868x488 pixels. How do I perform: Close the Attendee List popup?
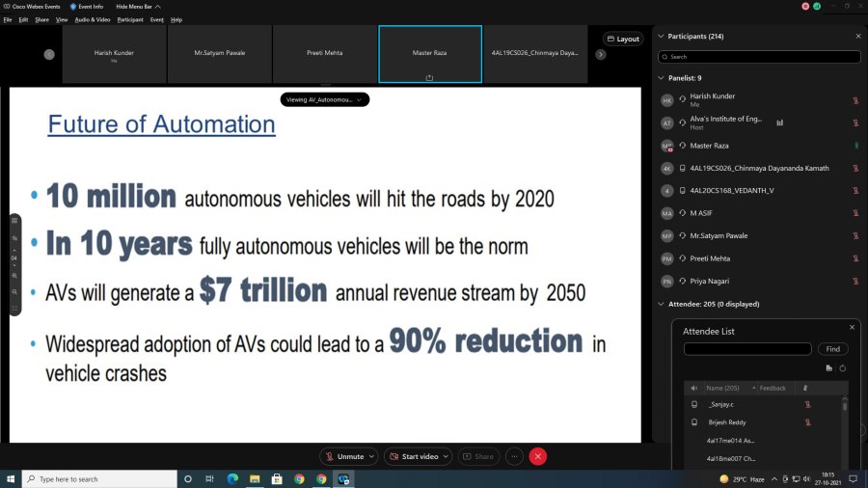852,328
